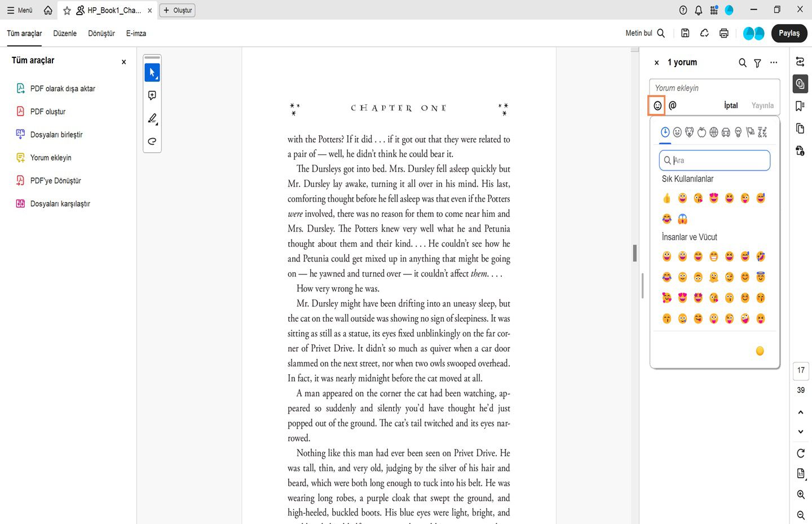
Task: Open the E-imza tab
Action: (x=136, y=33)
